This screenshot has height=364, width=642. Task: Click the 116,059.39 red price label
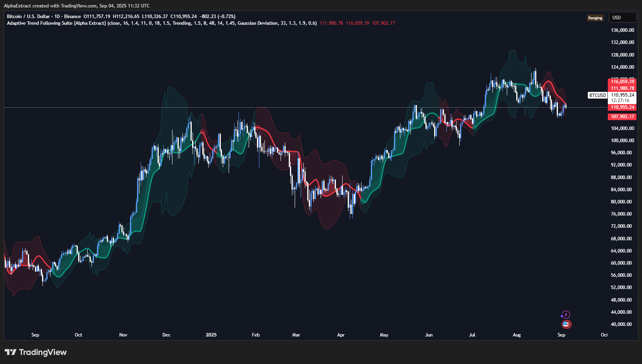622,82
